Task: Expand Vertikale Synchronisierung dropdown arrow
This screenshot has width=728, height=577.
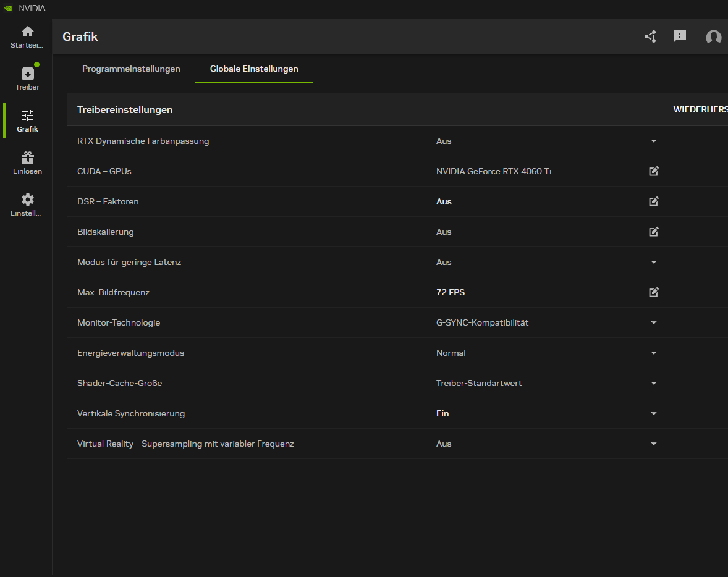Action: (654, 414)
